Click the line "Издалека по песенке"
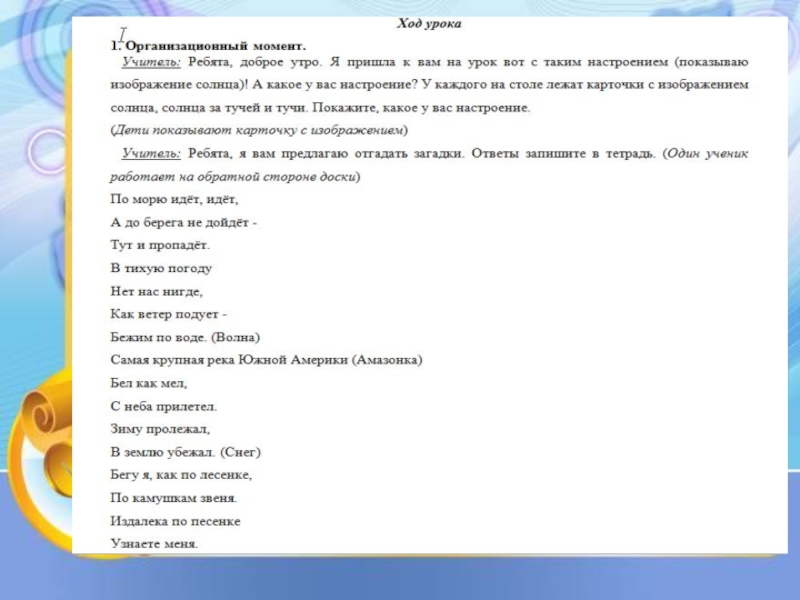The width and height of the screenshot is (800, 600). (x=176, y=521)
